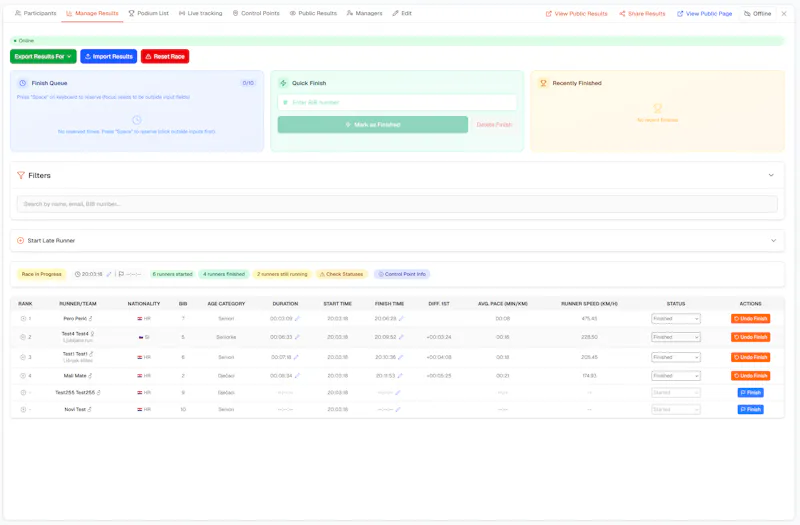Click the race finish flag icon
This screenshot has width=800, height=525.
click(121, 274)
